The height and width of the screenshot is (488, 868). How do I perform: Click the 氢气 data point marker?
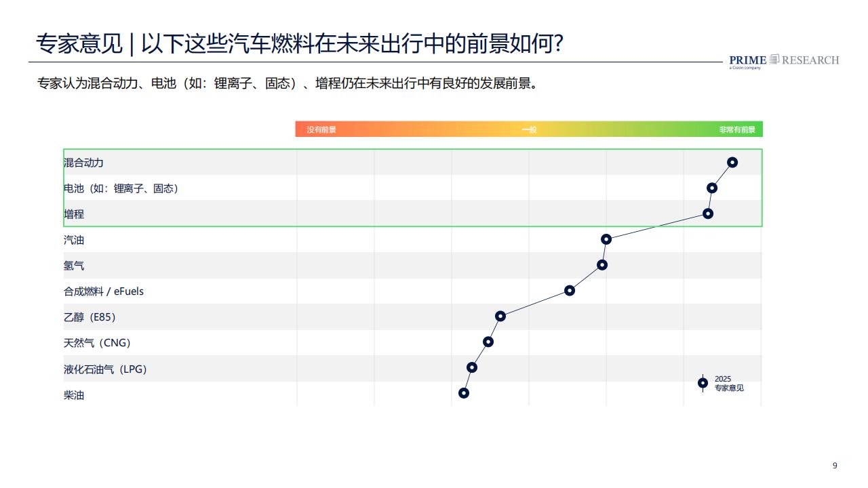pos(602,265)
